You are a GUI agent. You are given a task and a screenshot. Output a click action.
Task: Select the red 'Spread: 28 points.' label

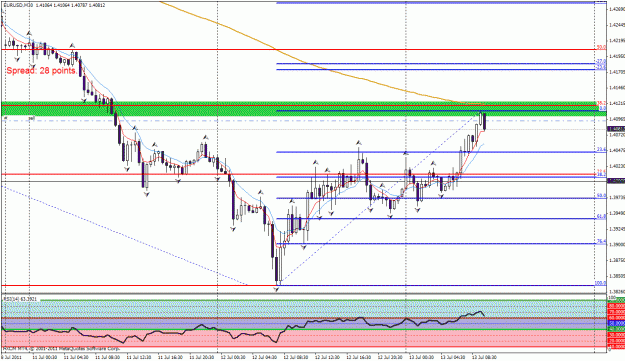[x=42, y=71]
